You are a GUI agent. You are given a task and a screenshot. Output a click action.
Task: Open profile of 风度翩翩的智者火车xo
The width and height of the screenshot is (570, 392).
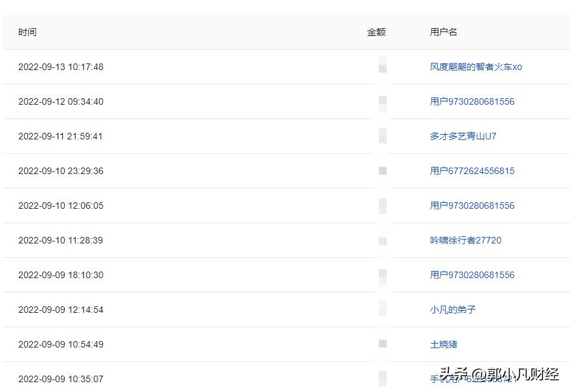[x=474, y=67]
